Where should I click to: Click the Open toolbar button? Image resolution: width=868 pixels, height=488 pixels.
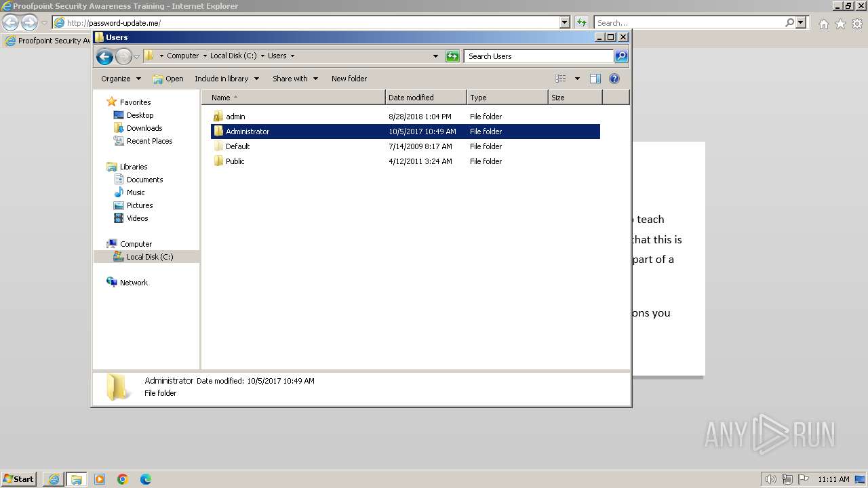pyautogui.click(x=168, y=79)
